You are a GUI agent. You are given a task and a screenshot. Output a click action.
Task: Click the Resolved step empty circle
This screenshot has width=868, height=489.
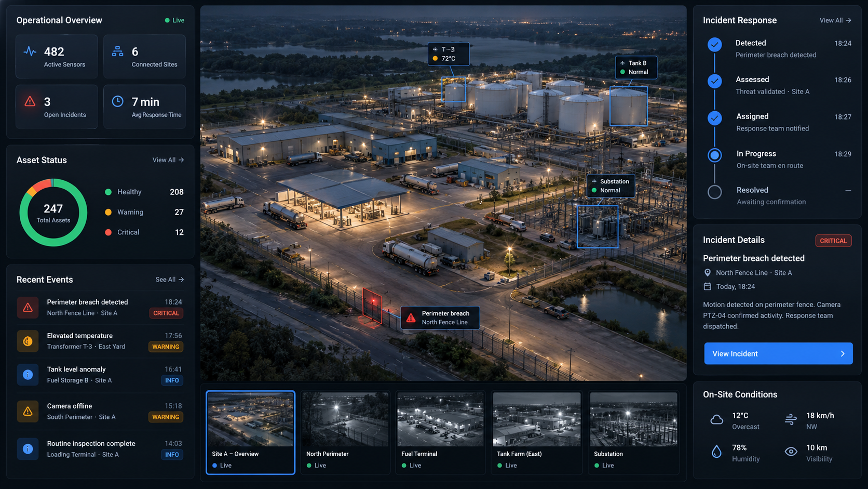coord(715,192)
